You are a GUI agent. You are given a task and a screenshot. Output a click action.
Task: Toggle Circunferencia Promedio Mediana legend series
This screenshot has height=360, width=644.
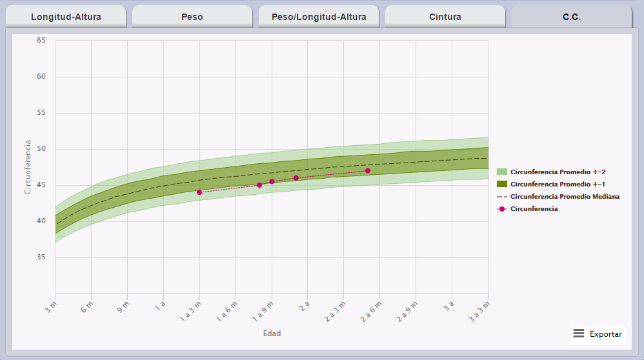point(558,197)
